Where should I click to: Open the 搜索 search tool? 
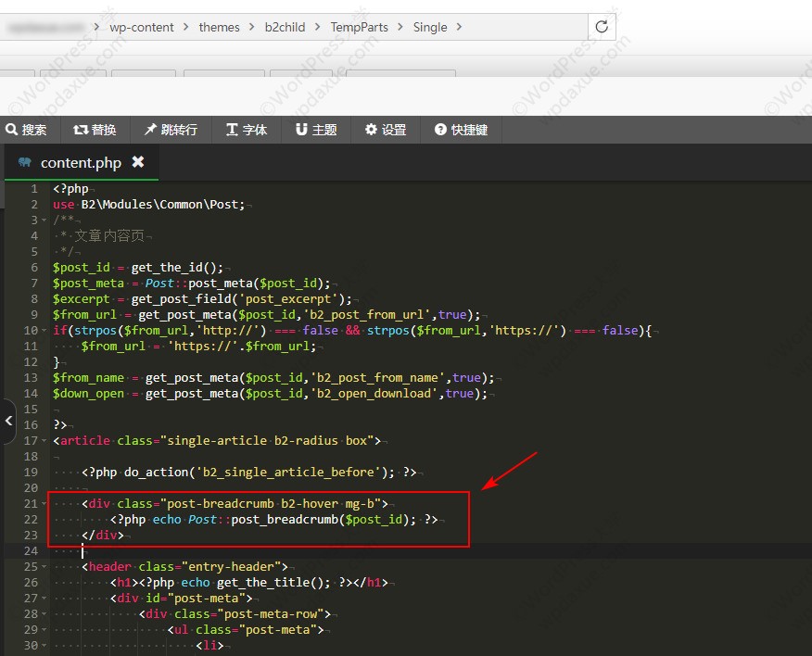click(27, 130)
